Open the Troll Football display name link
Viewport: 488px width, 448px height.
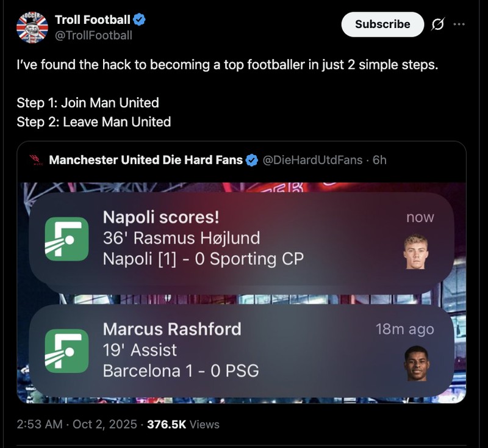pyautogui.click(x=92, y=20)
